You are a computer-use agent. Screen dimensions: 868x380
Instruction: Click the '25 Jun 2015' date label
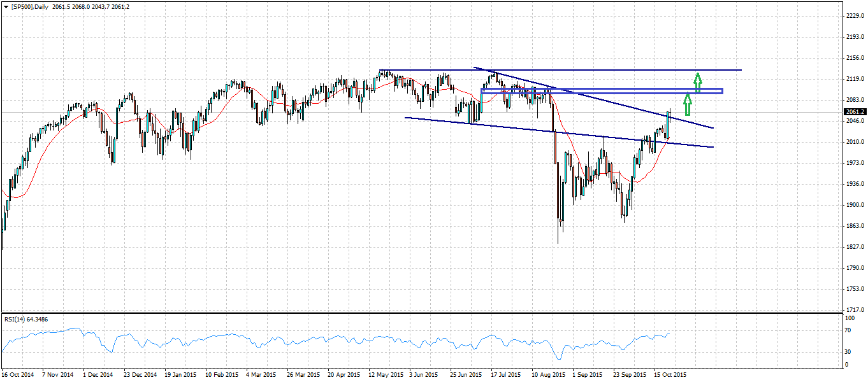tap(465, 374)
